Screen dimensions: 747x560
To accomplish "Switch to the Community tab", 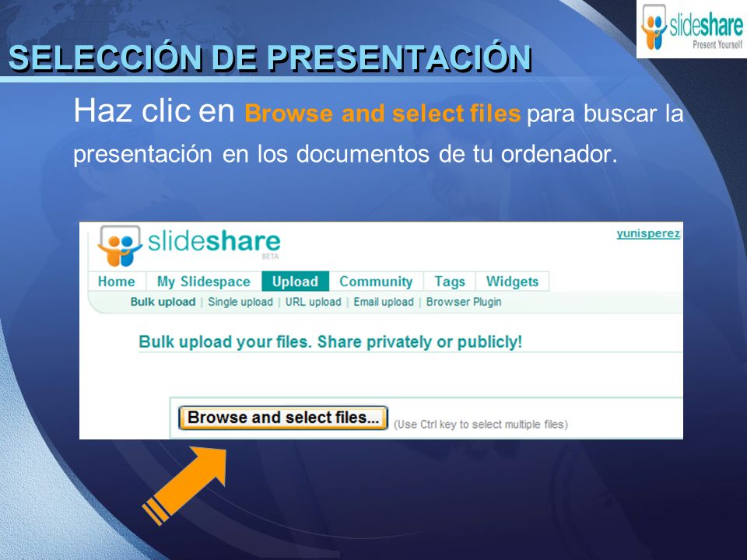I will coord(376,282).
